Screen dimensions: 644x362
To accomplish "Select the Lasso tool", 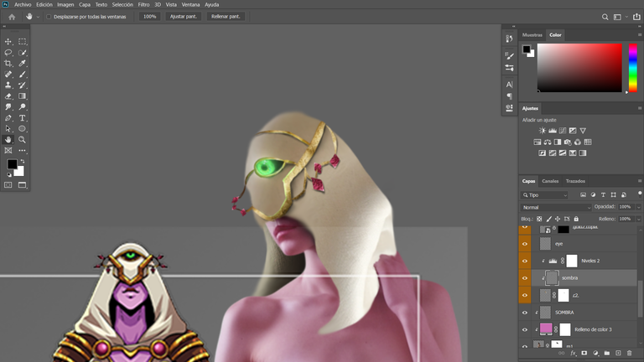I will coord(8,53).
